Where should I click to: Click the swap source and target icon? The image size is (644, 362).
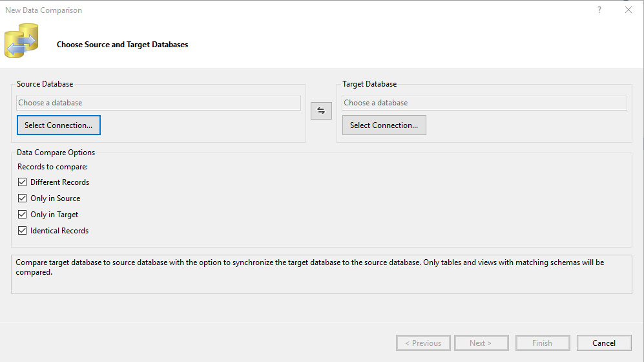pos(321,111)
